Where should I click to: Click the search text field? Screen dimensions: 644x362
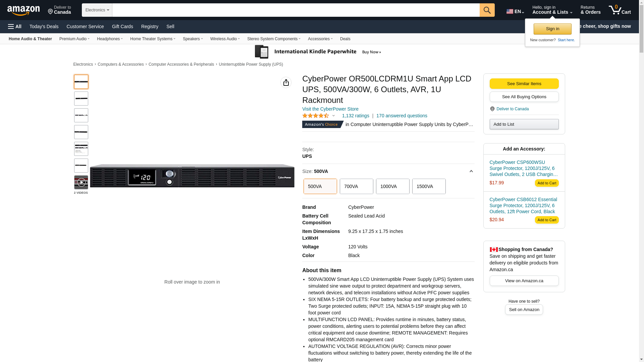296,10
